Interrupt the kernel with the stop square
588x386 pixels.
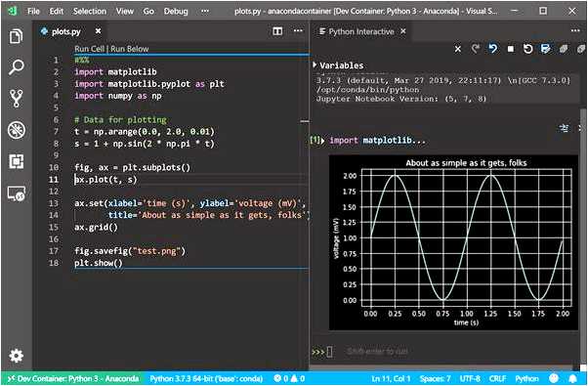point(511,49)
